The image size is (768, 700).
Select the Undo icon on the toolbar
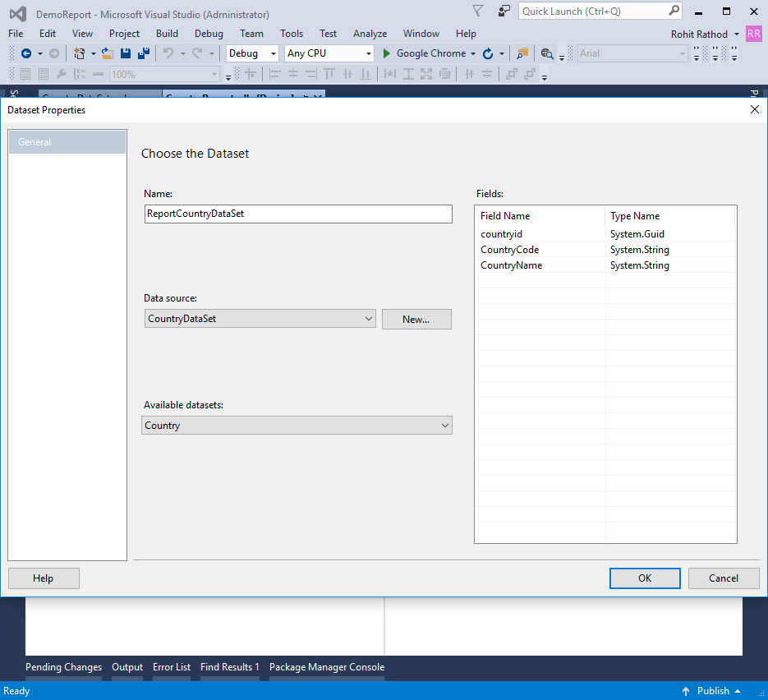coord(168,53)
